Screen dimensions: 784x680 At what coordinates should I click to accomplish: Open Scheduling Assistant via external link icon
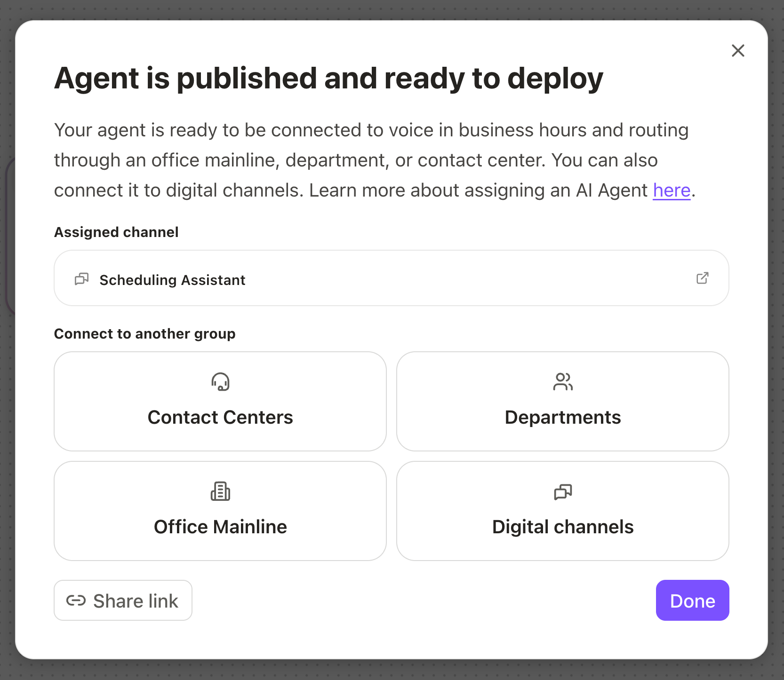(x=703, y=278)
